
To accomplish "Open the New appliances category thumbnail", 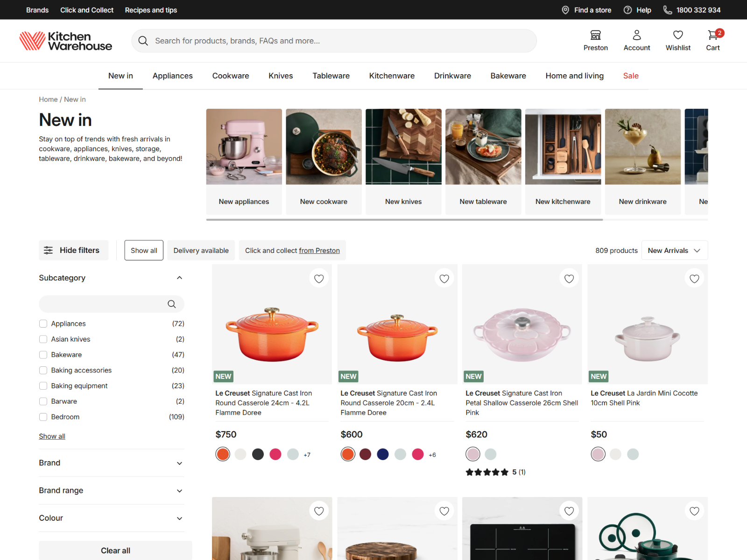I will 244,161.
